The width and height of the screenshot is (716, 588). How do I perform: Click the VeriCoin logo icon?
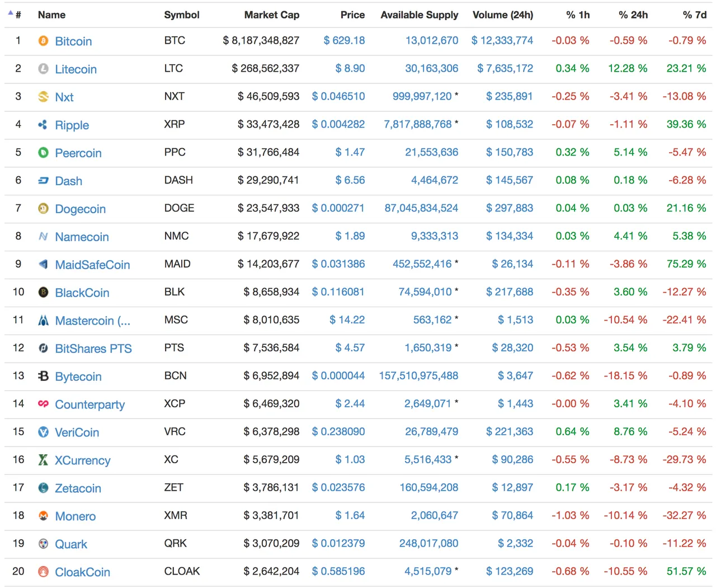(43, 432)
